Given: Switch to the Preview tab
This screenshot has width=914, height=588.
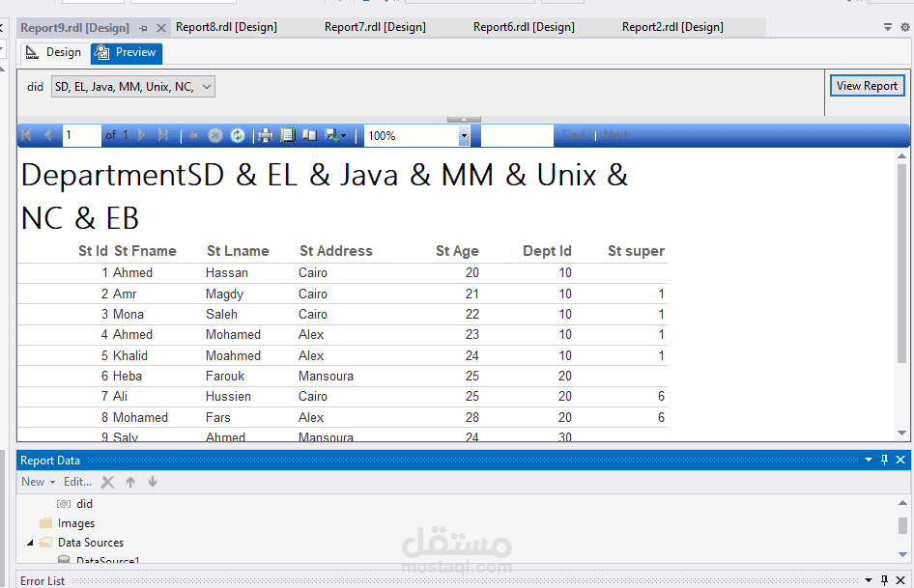Looking at the screenshot, I should click(x=127, y=52).
